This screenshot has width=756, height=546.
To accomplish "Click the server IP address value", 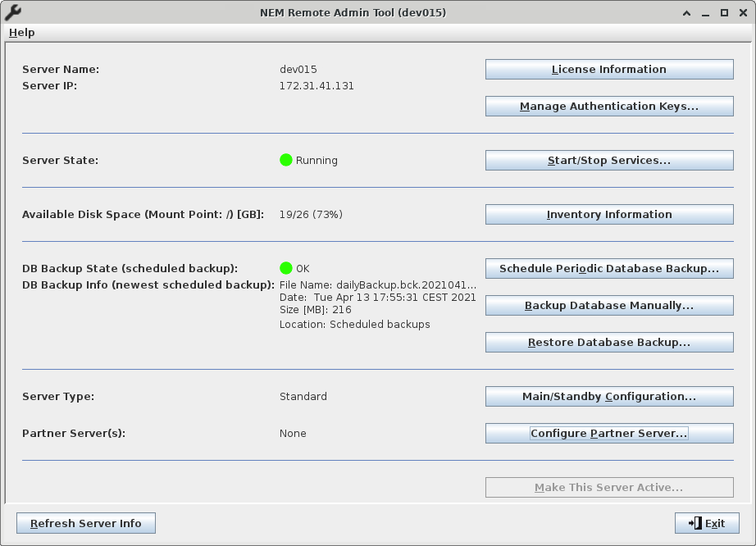I will tap(317, 86).
